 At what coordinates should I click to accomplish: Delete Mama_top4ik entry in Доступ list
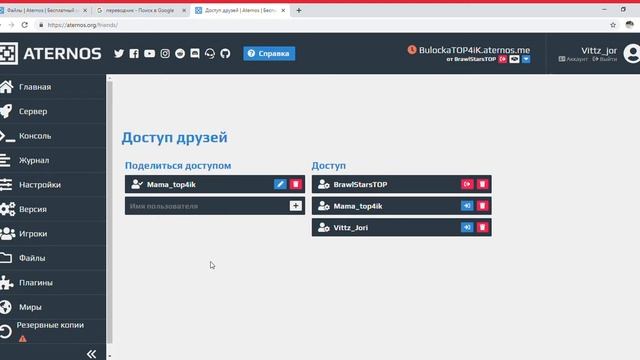482,206
